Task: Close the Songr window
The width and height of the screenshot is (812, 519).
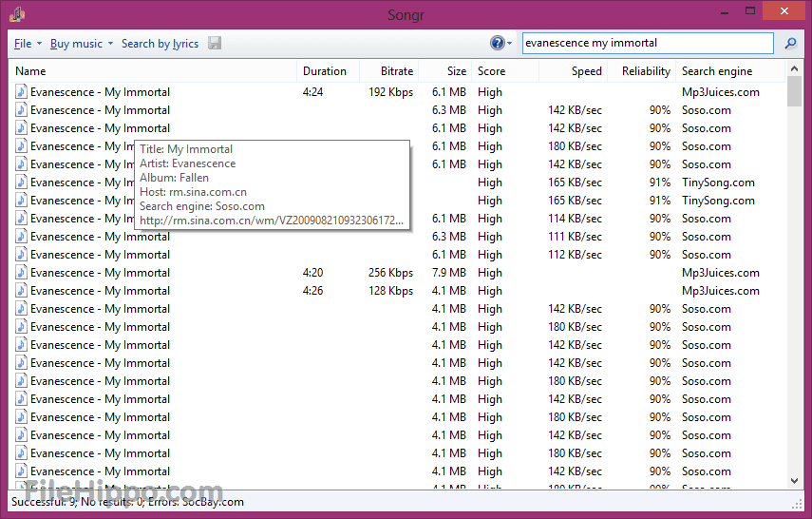Action: [784, 10]
